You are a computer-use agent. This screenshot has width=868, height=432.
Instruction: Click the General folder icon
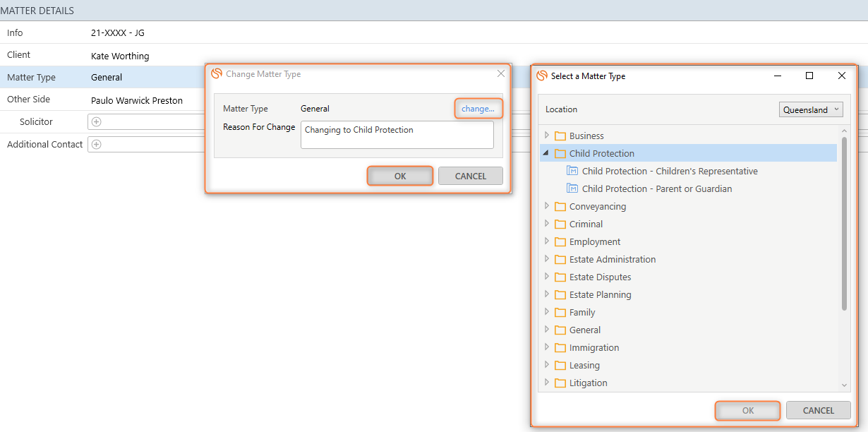click(560, 330)
